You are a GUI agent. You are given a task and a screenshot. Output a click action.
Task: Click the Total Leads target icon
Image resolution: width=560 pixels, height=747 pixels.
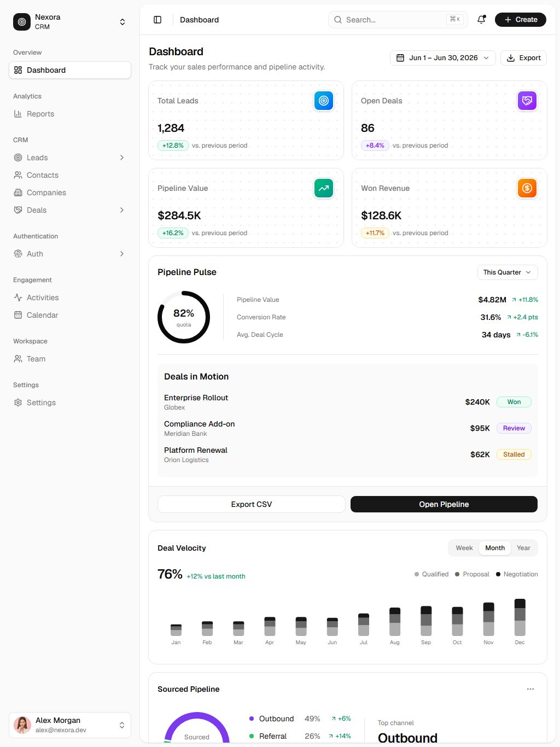tap(324, 101)
